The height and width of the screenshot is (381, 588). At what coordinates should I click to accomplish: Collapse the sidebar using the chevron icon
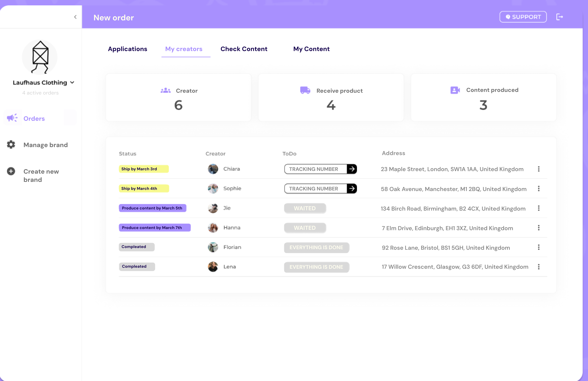tap(75, 17)
